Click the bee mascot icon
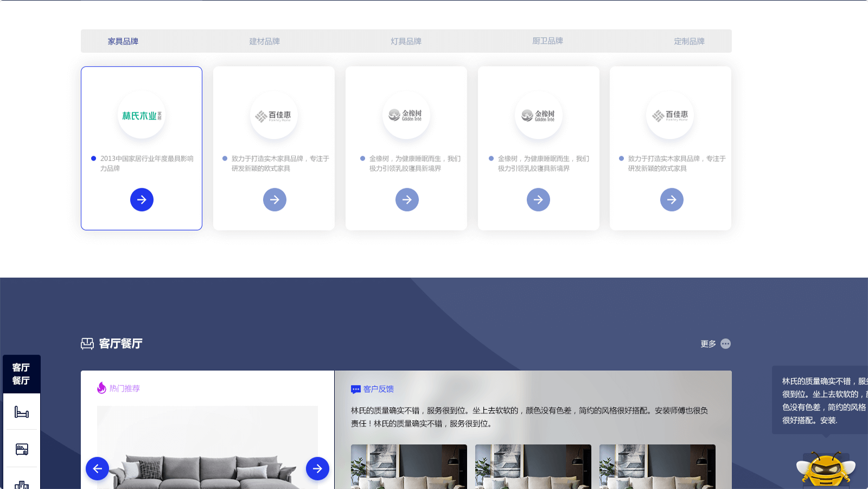This screenshot has height=489, width=868. pos(826,469)
